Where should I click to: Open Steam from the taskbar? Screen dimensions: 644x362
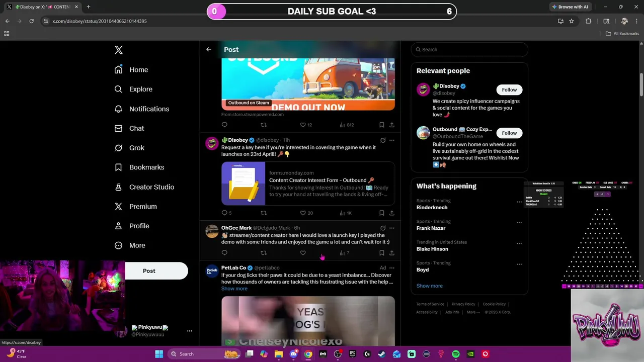382,354
